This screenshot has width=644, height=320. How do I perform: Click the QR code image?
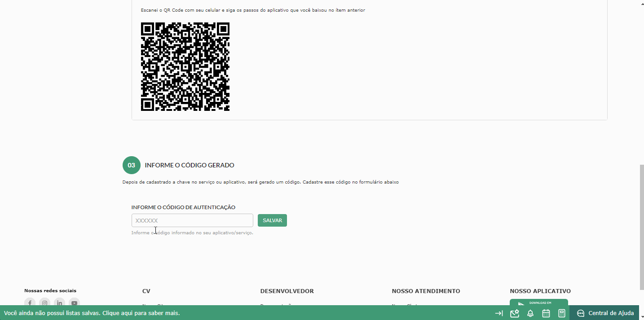click(185, 66)
